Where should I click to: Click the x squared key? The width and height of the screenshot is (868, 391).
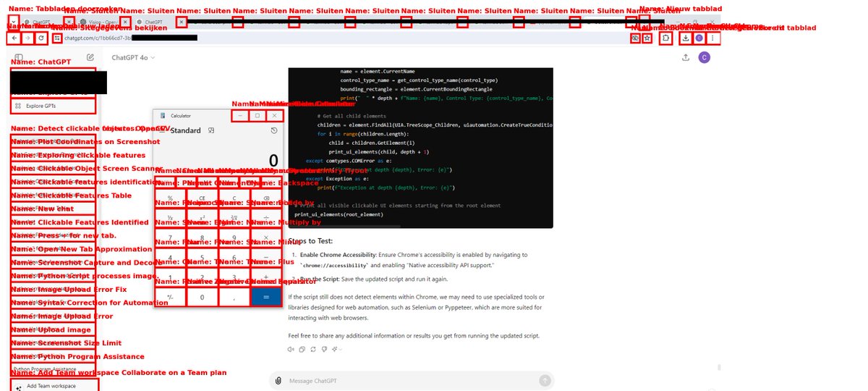[203, 218]
